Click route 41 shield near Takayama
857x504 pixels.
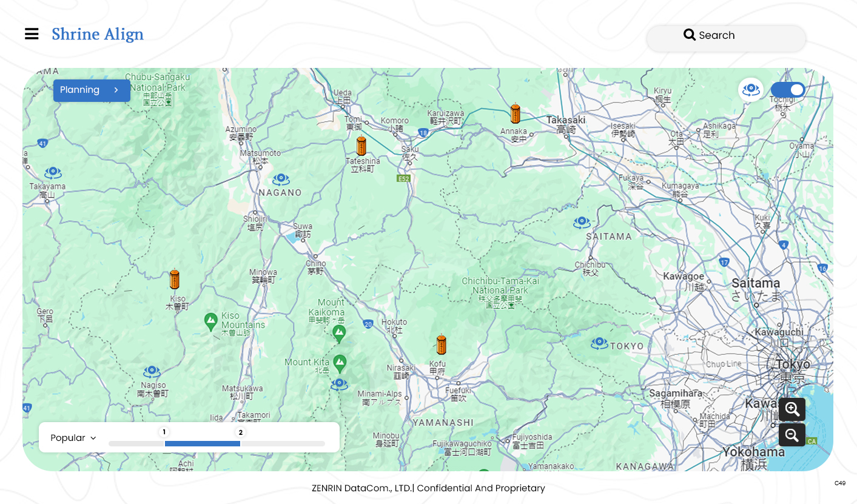42,144
